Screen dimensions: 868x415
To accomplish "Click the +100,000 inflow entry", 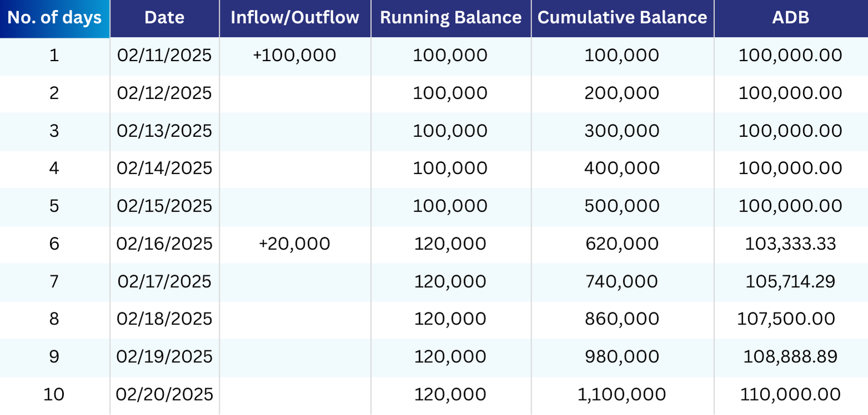I will (x=295, y=56).
